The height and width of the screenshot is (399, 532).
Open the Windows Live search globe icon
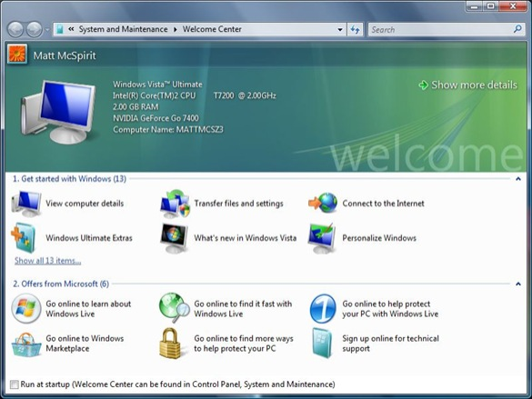(175, 308)
